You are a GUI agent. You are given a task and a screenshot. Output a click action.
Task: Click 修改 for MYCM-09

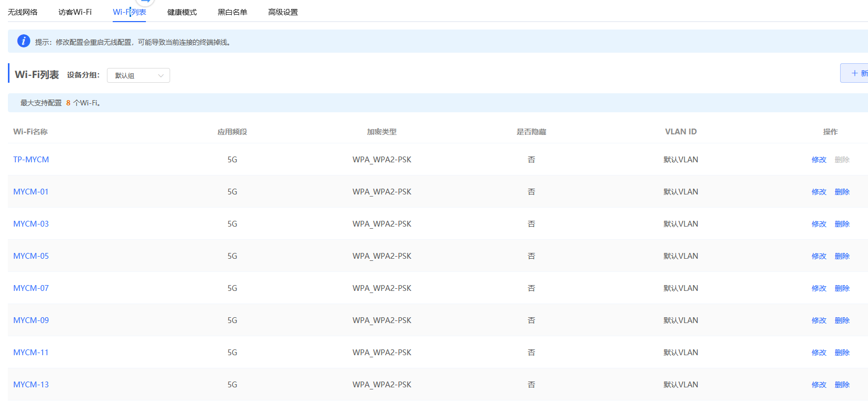coord(819,320)
